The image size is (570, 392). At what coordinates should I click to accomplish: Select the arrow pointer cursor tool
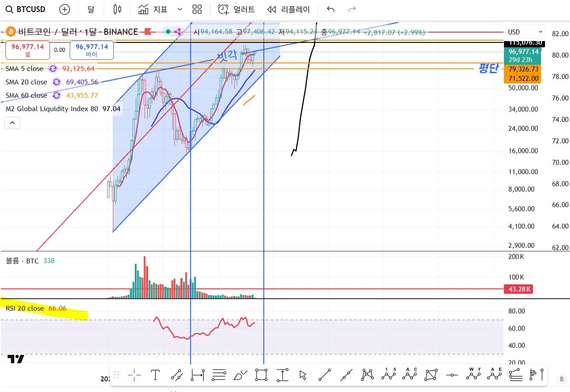pyautogui.click(x=304, y=375)
